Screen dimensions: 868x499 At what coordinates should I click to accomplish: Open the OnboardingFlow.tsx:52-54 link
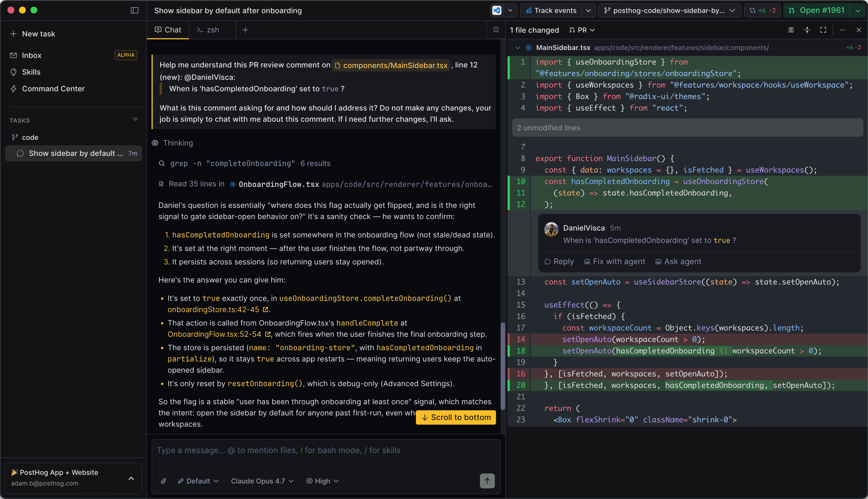pyautogui.click(x=219, y=334)
